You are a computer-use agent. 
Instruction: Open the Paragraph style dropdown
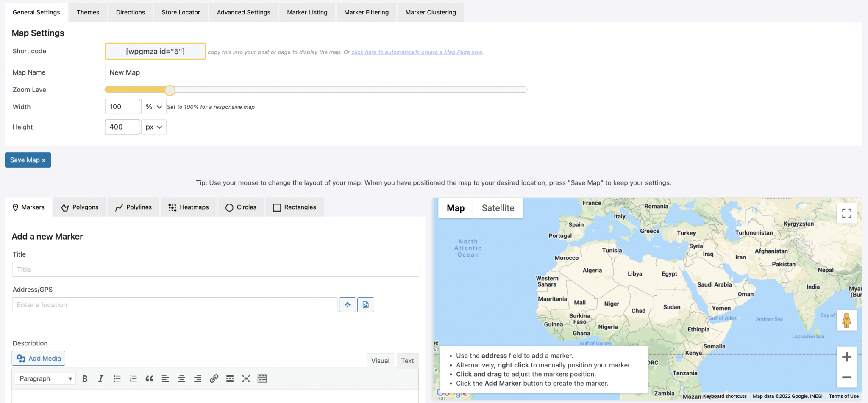point(45,378)
